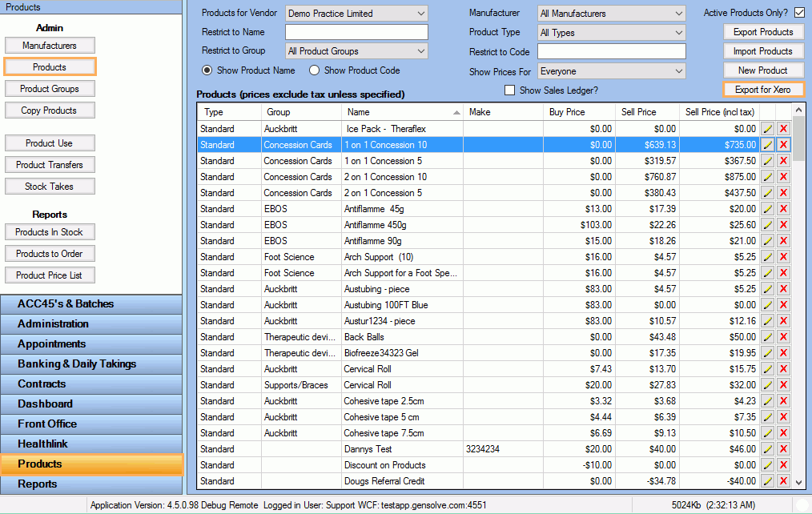Create a New Product
Viewport: 812px width, 514px height.
click(763, 70)
